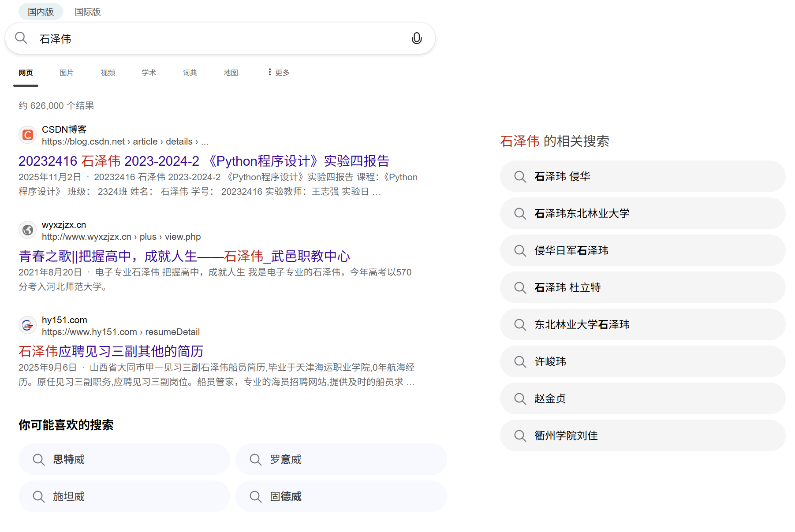
Task: Click the magnifier icon beside 石泽玮 侵华
Action: tap(520, 176)
